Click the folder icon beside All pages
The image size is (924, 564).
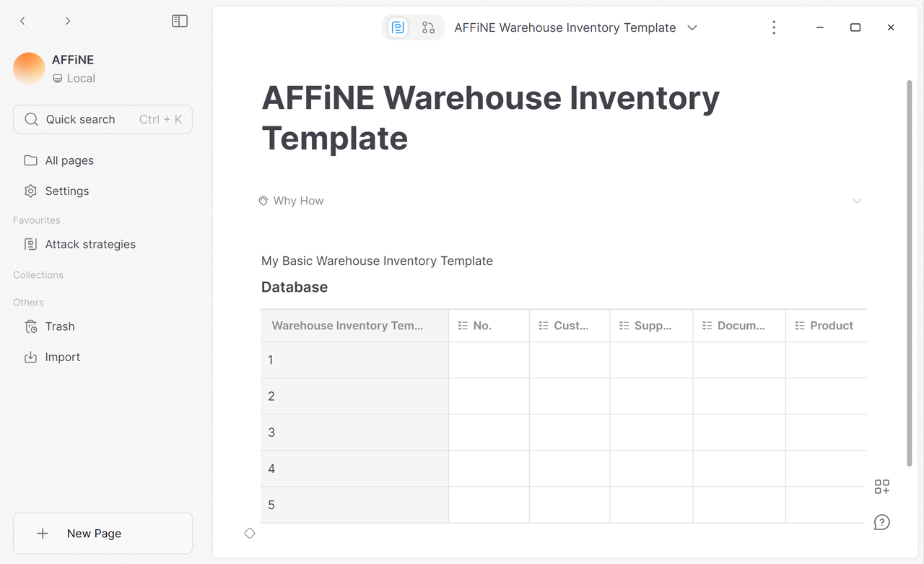[x=30, y=160]
